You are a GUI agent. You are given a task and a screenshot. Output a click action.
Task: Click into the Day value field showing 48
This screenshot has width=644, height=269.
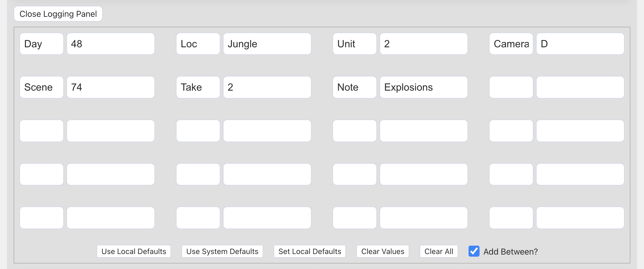click(110, 44)
